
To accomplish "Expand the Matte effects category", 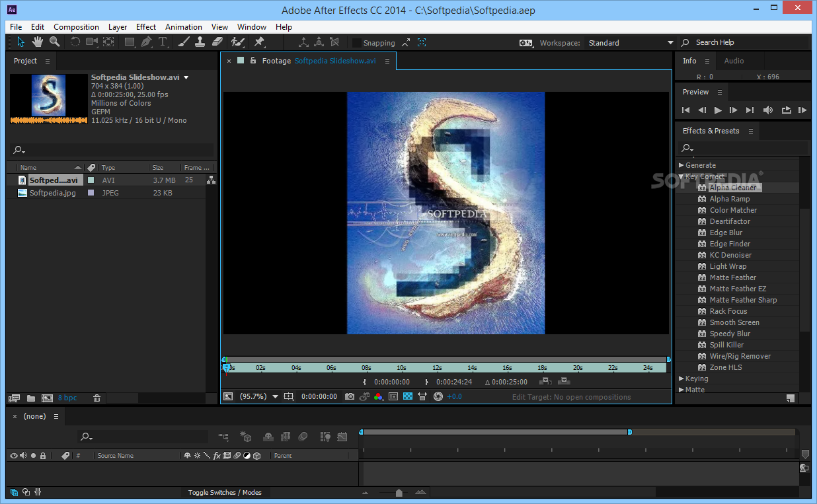I will coord(681,390).
